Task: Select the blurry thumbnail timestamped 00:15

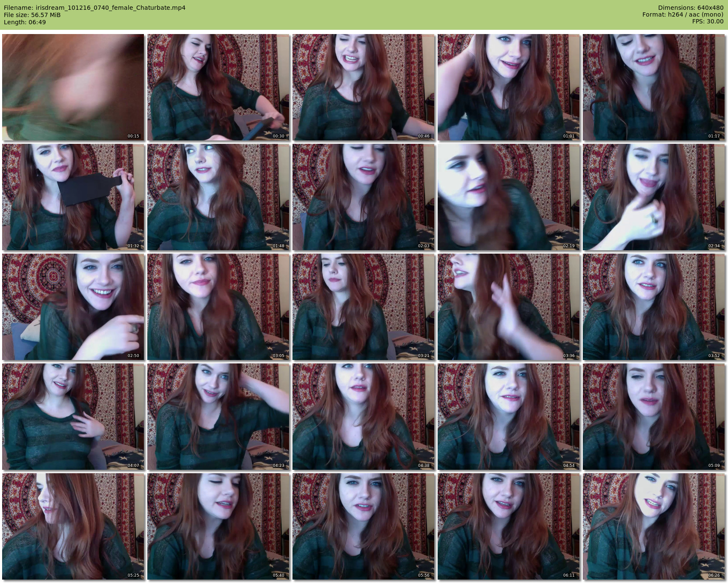Action: coord(73,87)
